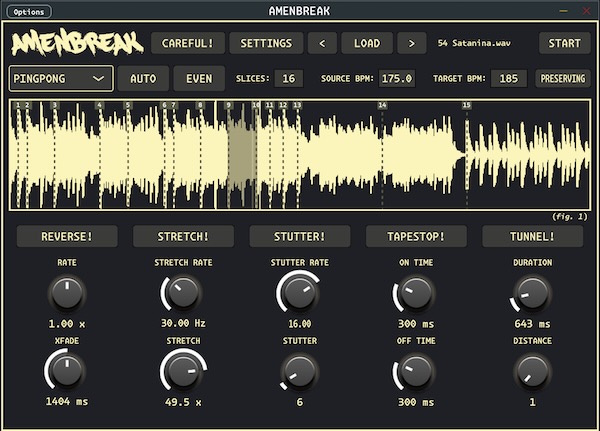
Task: Click the AMENBREAK graffiti logo
Action: tap(78, 43)
